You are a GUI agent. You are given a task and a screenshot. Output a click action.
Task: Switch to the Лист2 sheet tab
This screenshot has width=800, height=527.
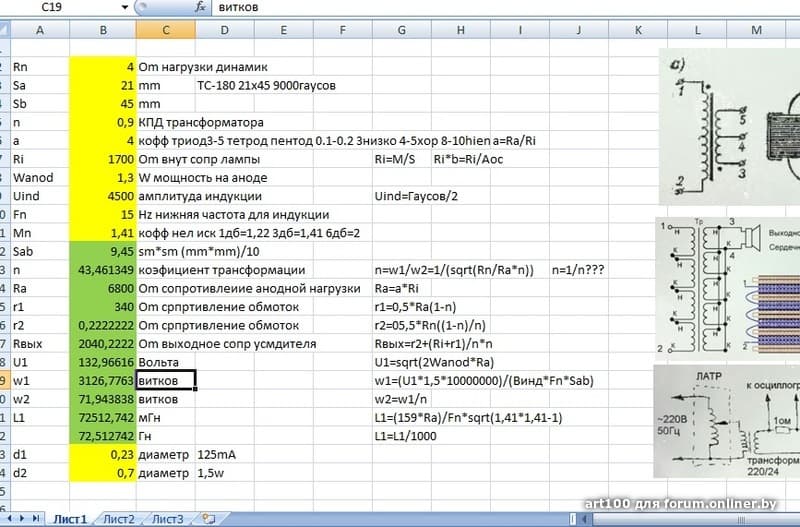pyautogui.click(x=118, y=519)
